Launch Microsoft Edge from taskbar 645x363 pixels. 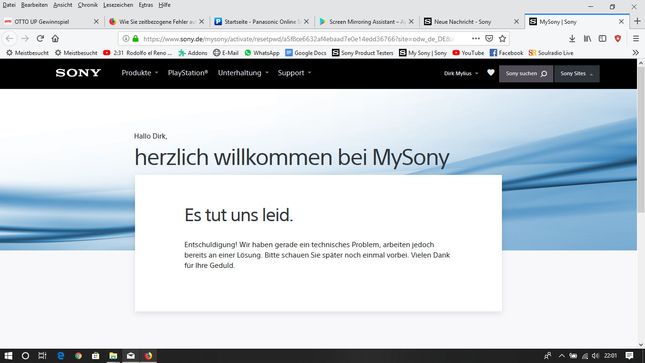(x=60, y=356)
